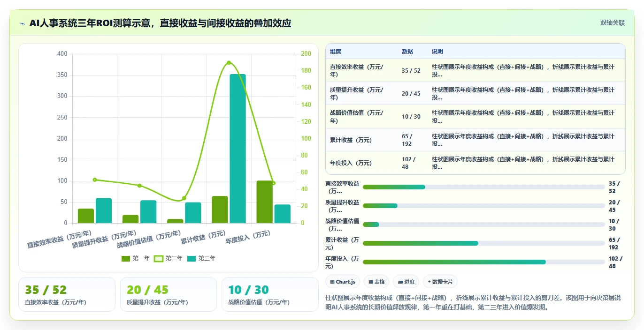Click the green 年度投入 first-year bar
644x330 pixels.
pos(265,202)
